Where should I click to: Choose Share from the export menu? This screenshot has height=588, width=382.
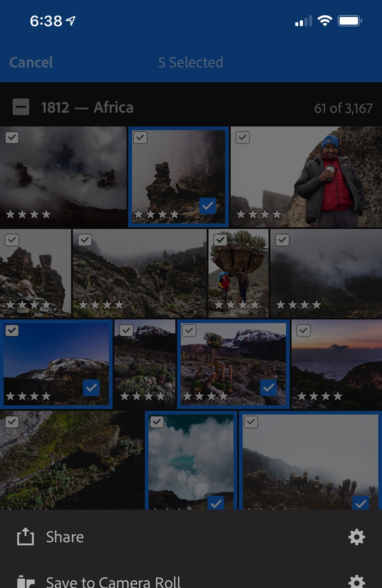[x=65, y=537]
